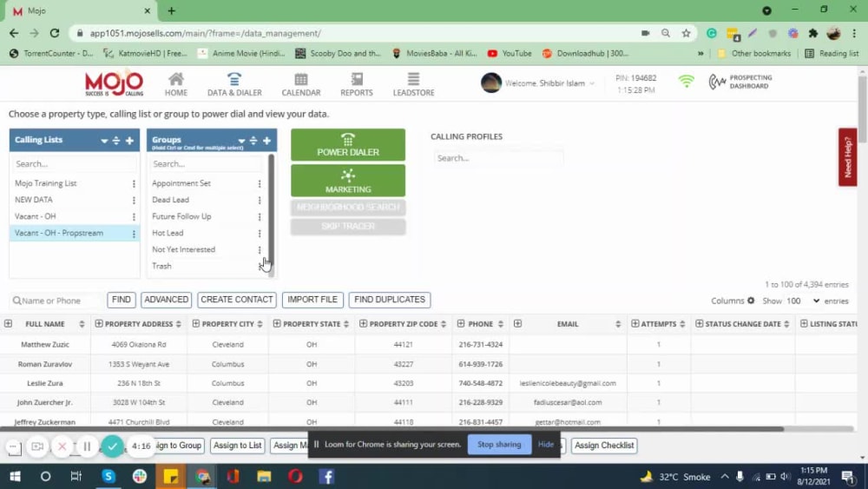Open options for Future Follow Up group
Viewport: 868px width, 489px height.
pyautogui.click(x=259, y=217)
